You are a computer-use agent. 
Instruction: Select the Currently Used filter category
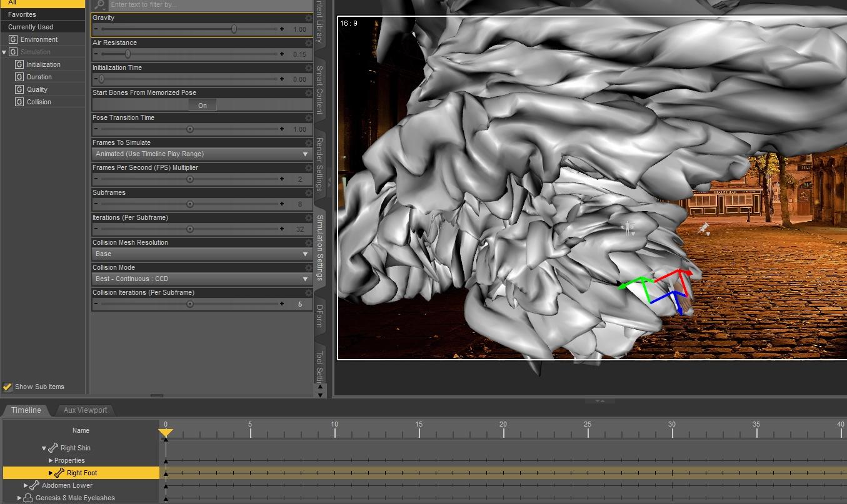coord(31,27)
